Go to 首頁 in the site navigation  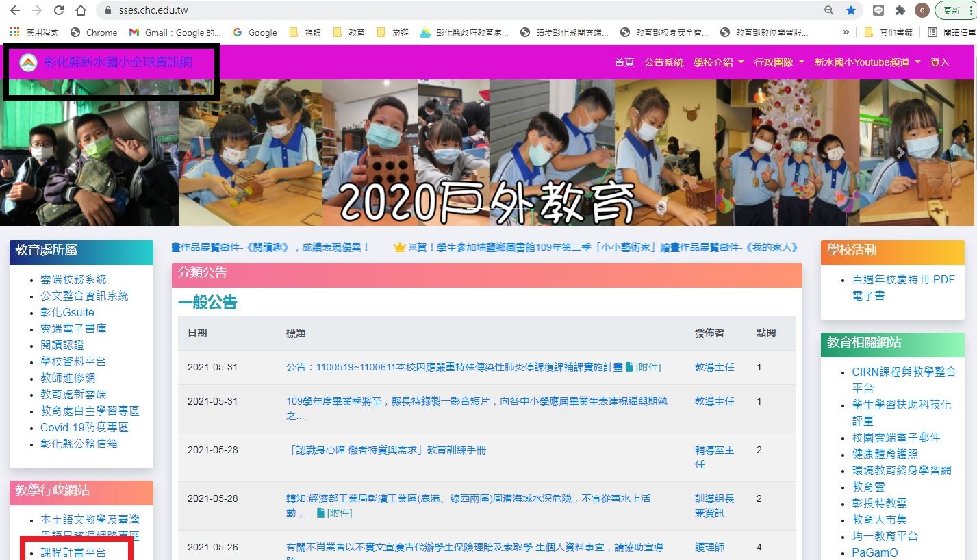point(624,62)
